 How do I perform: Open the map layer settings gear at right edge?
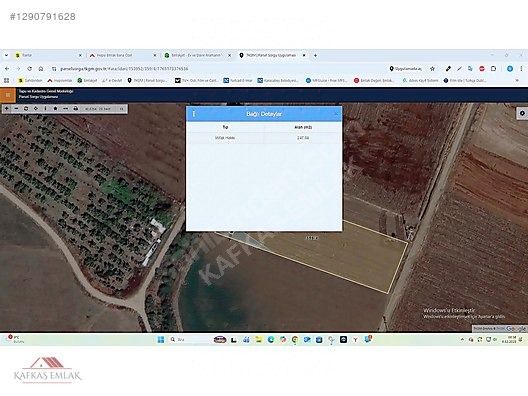tap(522, 113)
